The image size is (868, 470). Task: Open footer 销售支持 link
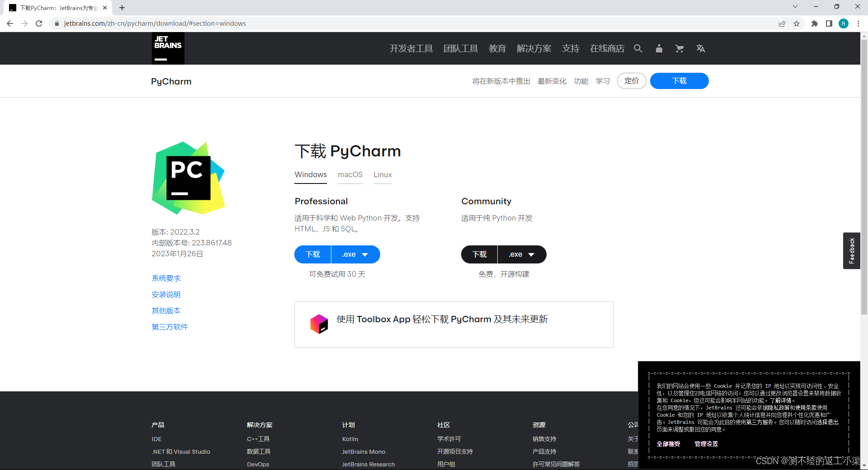(544, 439)
